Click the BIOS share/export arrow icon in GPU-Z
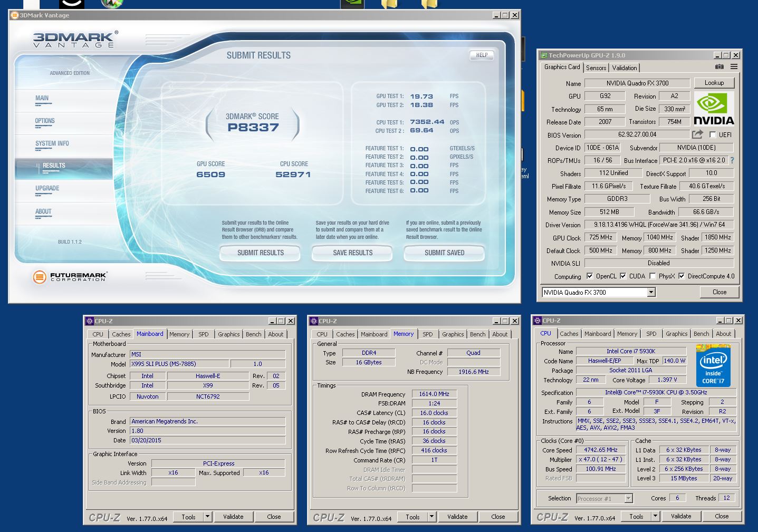Screen dimensions: 758x532 pos(698,134)
